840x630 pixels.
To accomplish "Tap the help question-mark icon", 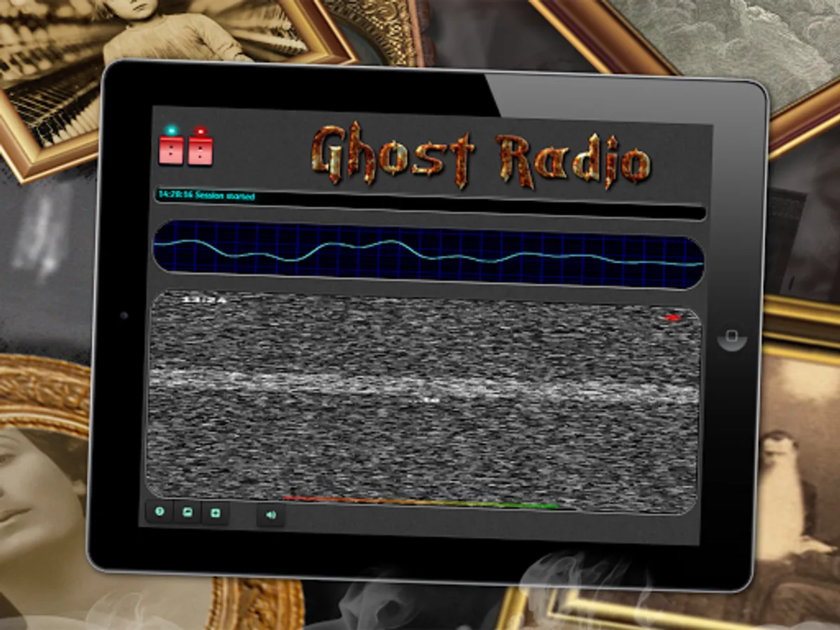I will [160, 512].
